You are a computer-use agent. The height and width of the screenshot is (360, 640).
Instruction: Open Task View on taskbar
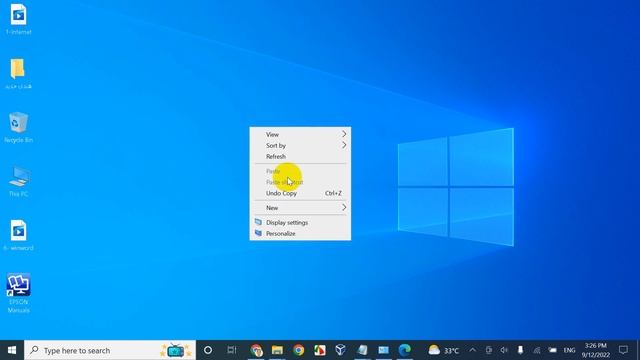(232, 350)
